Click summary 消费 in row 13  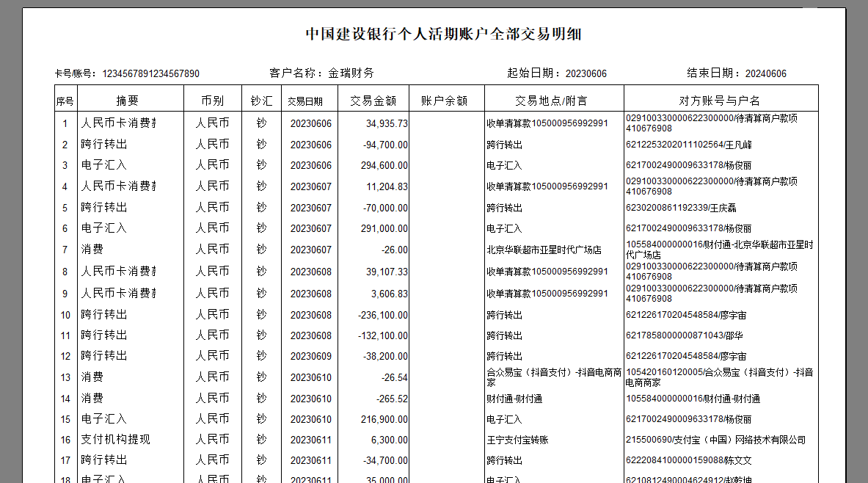point(92,377)
